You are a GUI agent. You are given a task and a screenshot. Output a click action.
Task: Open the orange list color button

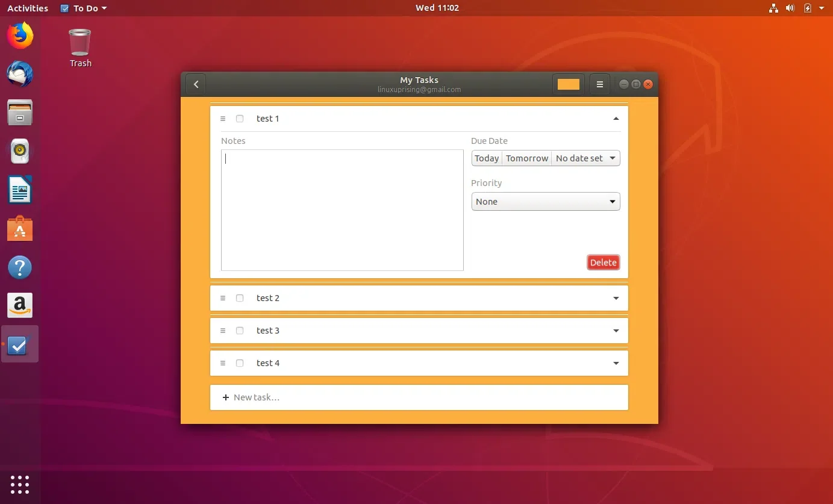(x=568, y=85)
